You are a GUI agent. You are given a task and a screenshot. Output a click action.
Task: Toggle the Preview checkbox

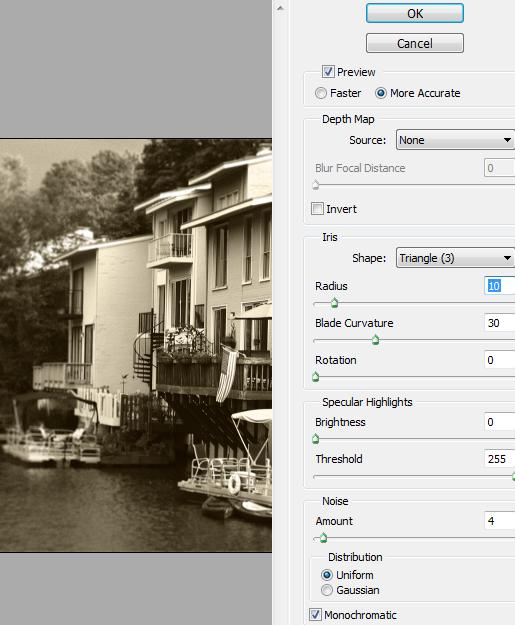328,72
